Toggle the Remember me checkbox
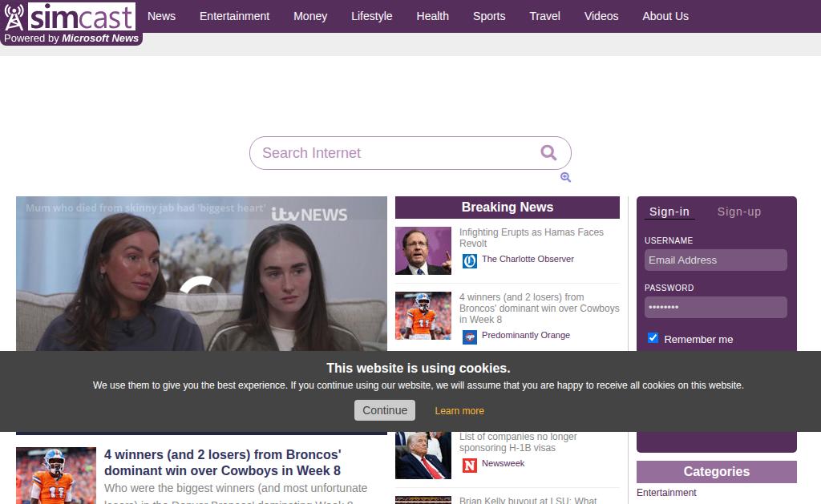The height and width of the screenshot is (504, 821). click(653, 338)
